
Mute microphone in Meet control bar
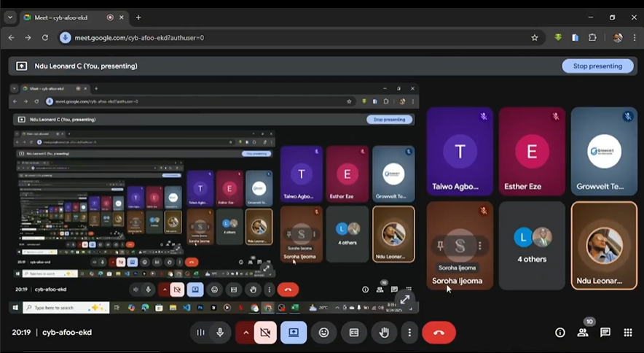coord(220,333)
